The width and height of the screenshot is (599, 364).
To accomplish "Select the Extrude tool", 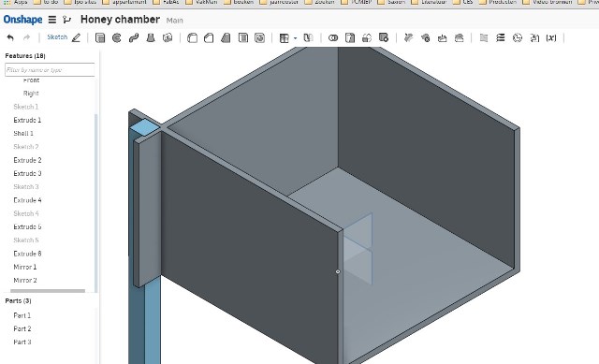I will (x=100, y=37).
